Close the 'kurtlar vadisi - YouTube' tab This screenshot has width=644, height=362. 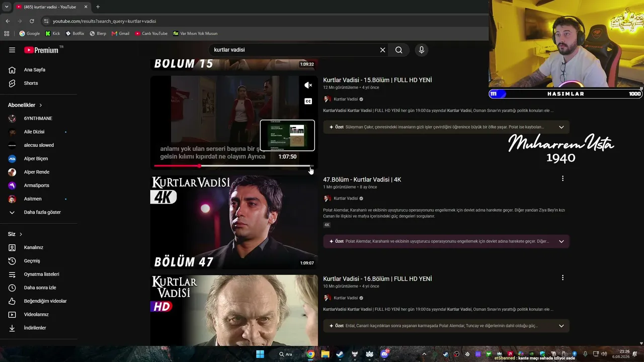click(86, 7)
